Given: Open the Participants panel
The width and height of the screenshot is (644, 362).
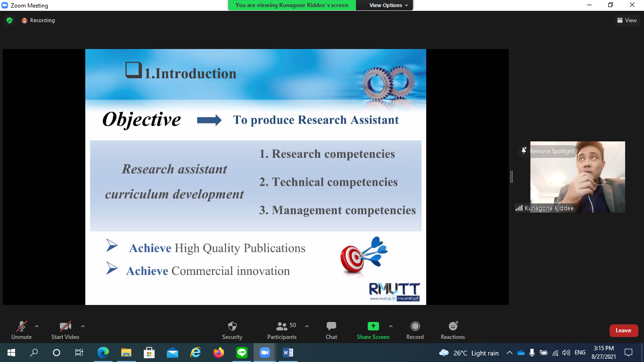Looking at the screenshot, I should (282, 326).
